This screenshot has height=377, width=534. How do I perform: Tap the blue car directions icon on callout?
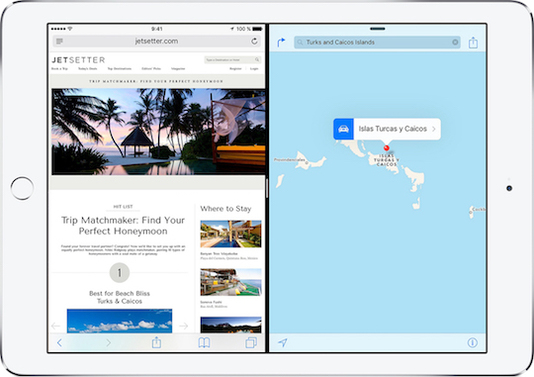[x=343, y=129]
